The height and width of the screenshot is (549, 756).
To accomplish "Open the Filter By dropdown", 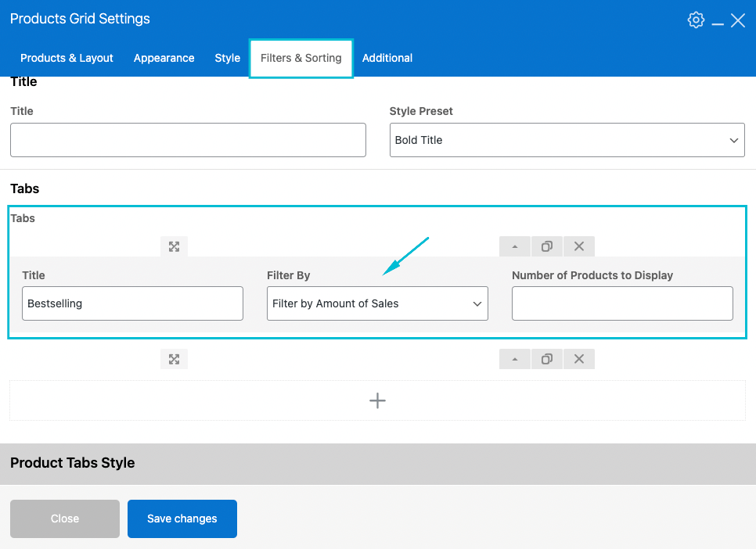I will click(377, 303).
